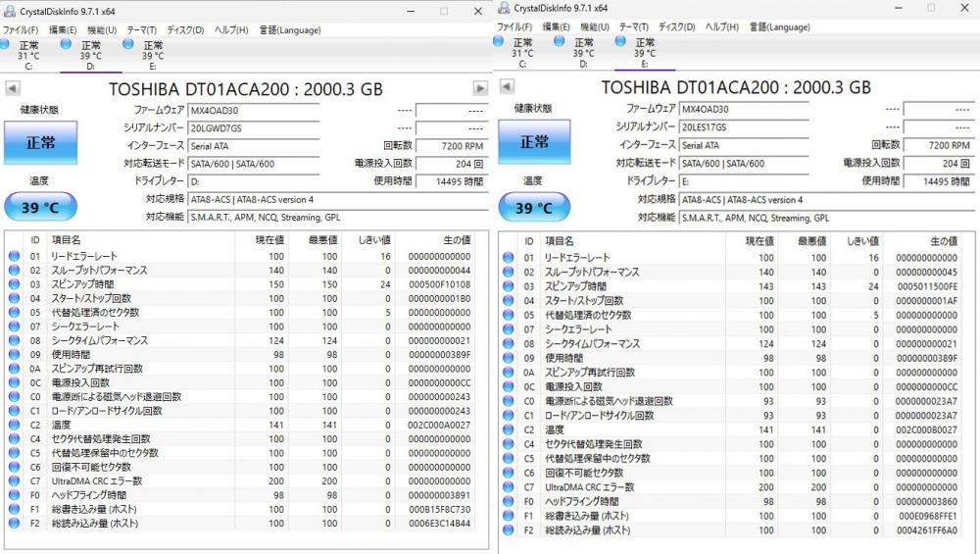980x554 pixels.
Task: Go to previous disk arrow, right window
Action: click(507, 86)
